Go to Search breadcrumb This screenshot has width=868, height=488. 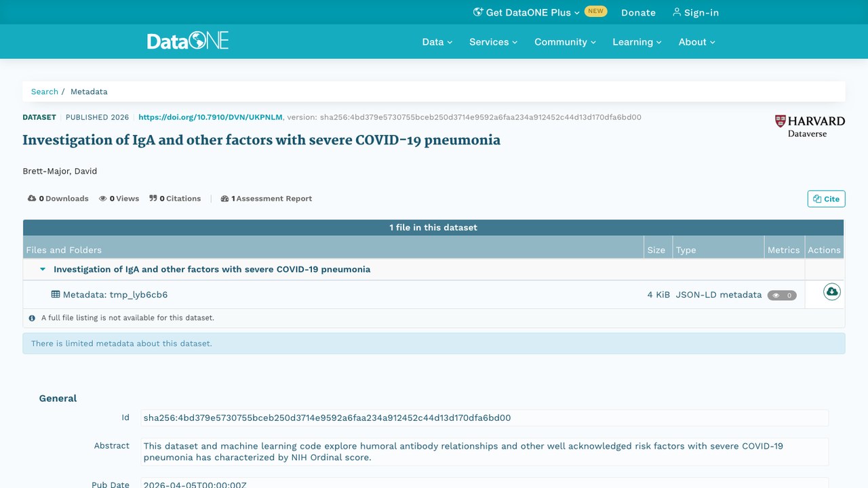pyautogui.click(x=45, y=91)
